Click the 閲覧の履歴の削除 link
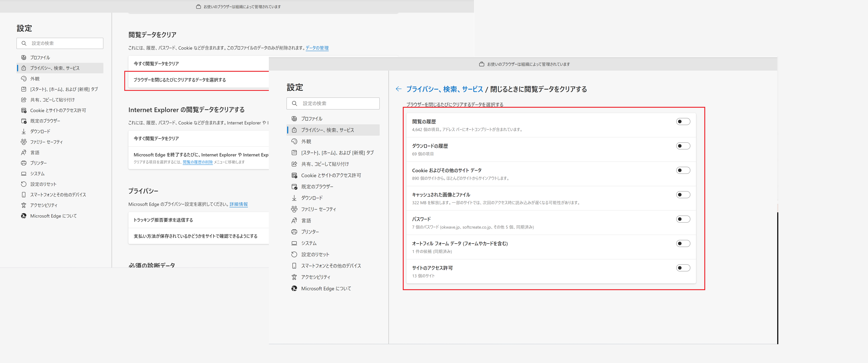Screen dimensions: 868x363 (198, 162)
